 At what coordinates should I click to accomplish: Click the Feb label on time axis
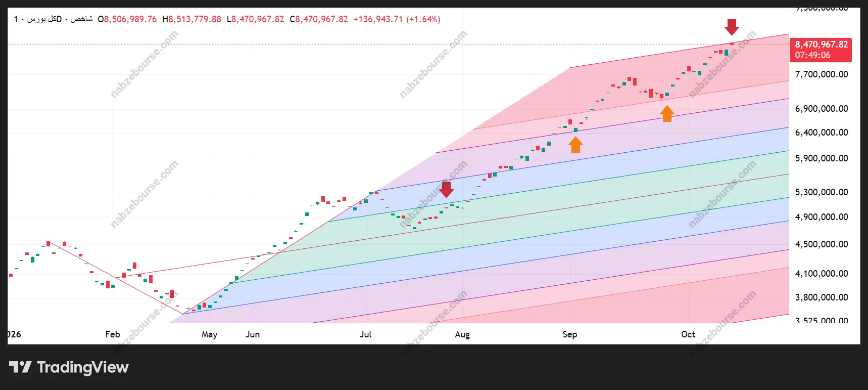click(113, 334)
